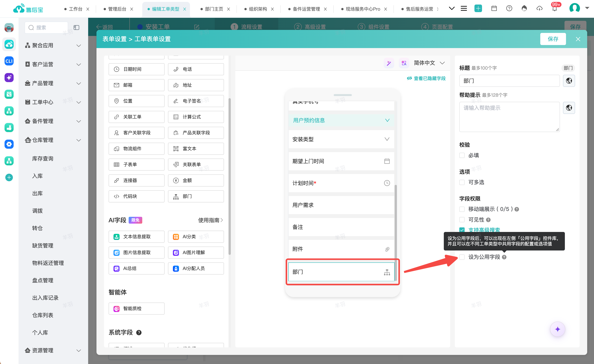594x364 pixels.
Task: Click globe icon next to 标题 input
Action: 569,81
